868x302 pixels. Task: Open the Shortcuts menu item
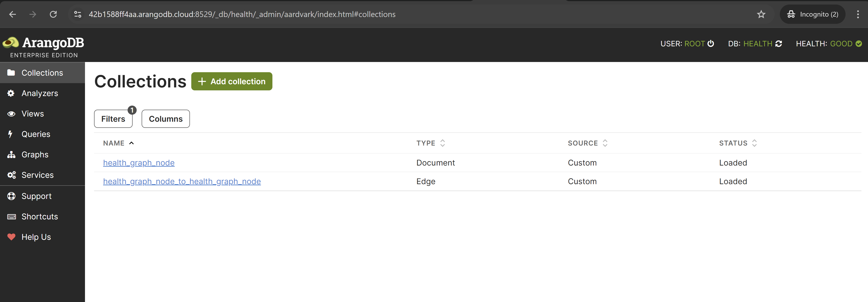(39, 216)
